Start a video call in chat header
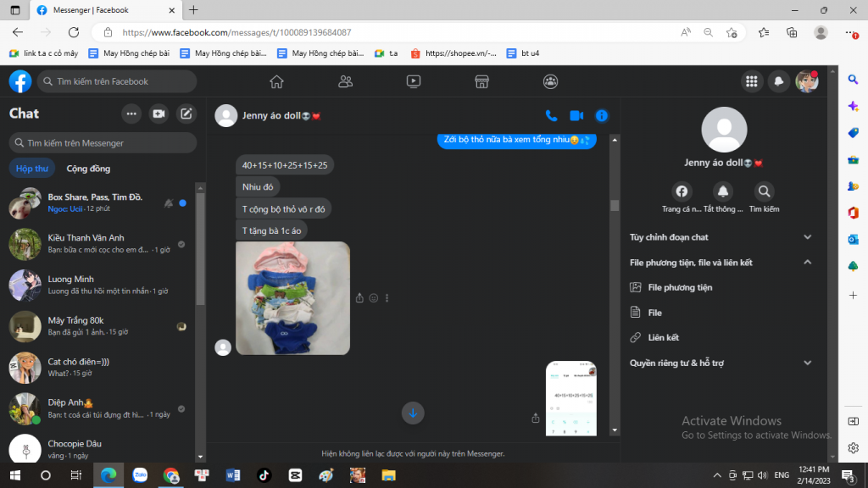 click(576, 115)
